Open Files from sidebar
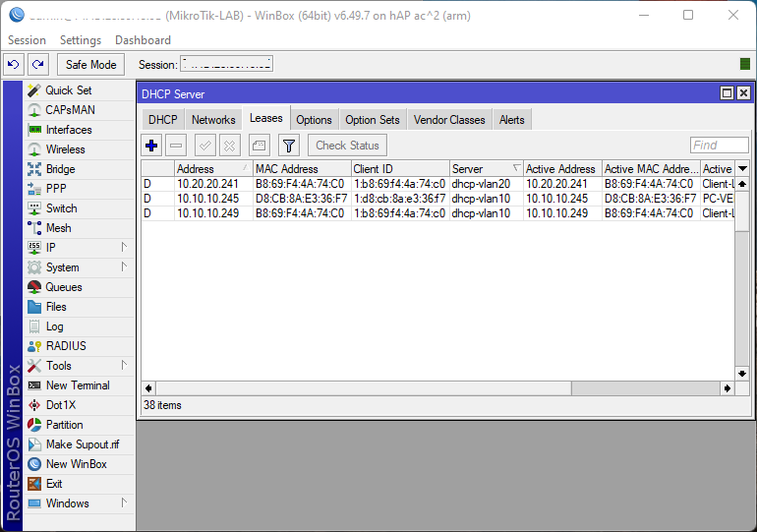Viewport: 757px width, 532px height. 80,307
